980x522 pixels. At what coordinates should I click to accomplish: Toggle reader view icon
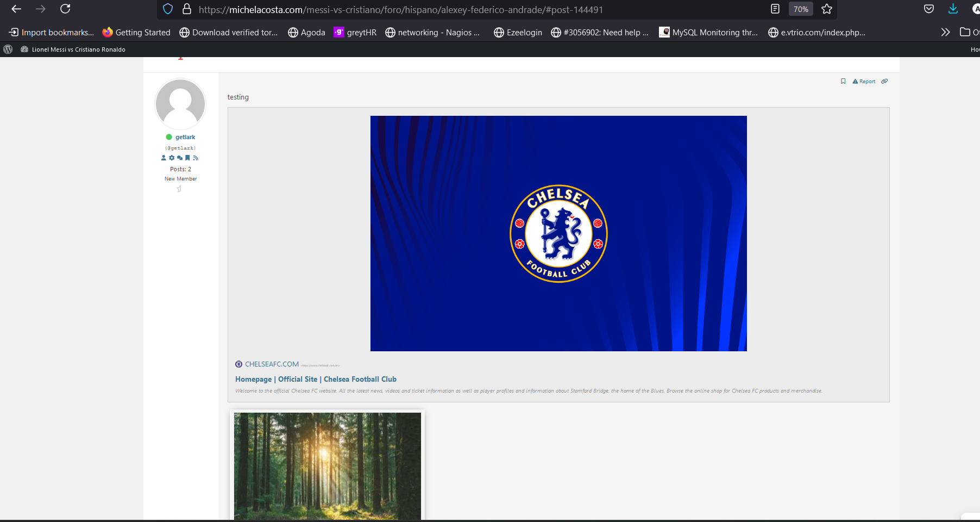pos(775,9)
